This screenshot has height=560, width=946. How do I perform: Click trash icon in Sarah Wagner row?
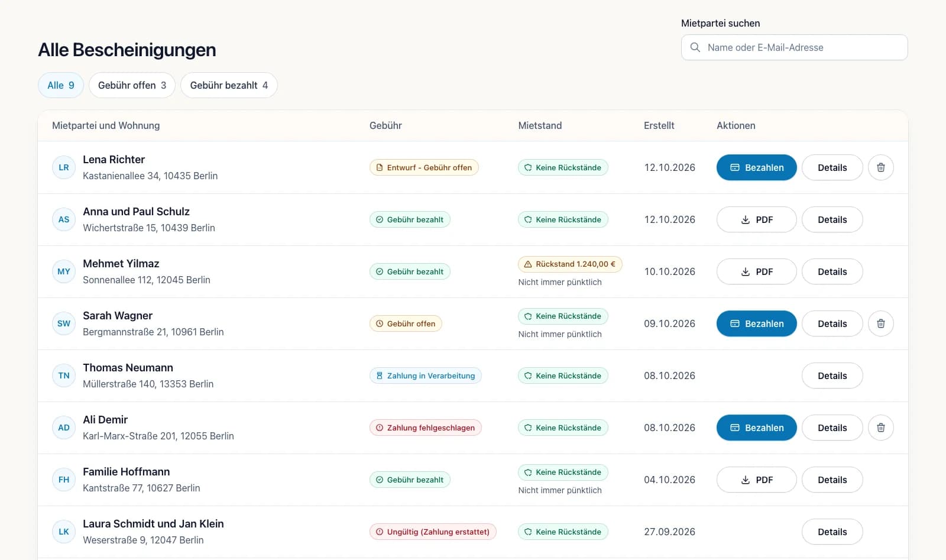[x=880, y=323]
